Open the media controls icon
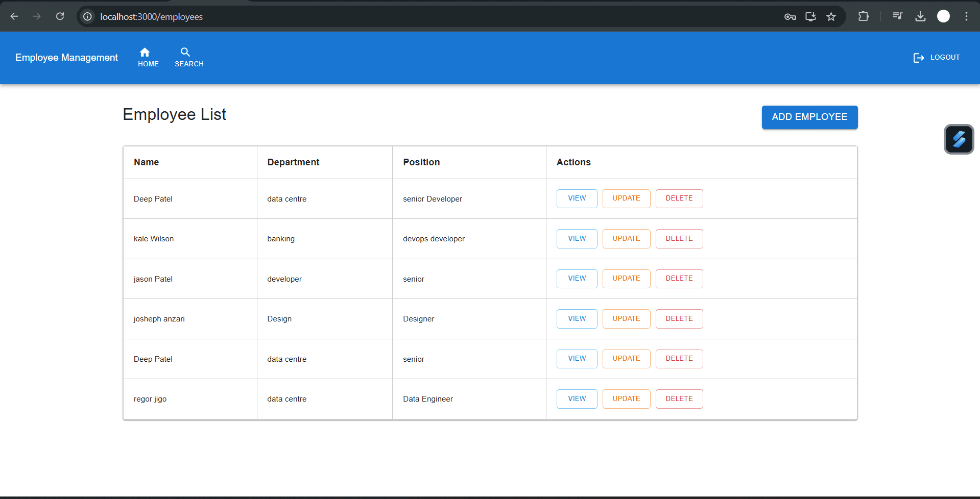Screen dimensions: 980x499 897,16
